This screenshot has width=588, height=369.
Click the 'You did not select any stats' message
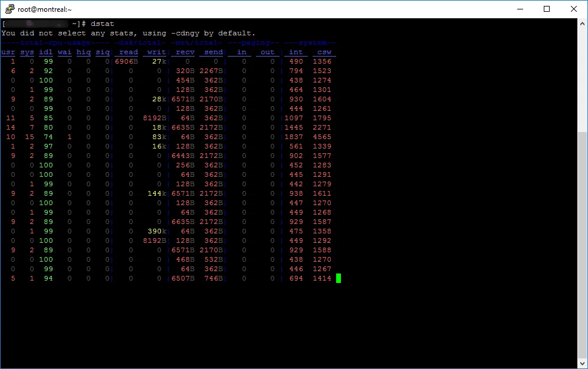tap(128, 34)
